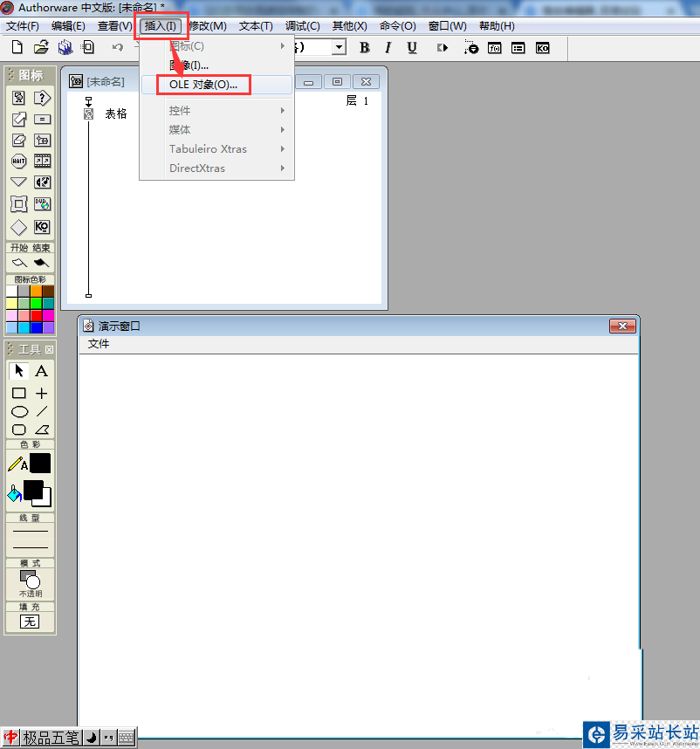Select the Sound icon in icon palette

point(42,182)
